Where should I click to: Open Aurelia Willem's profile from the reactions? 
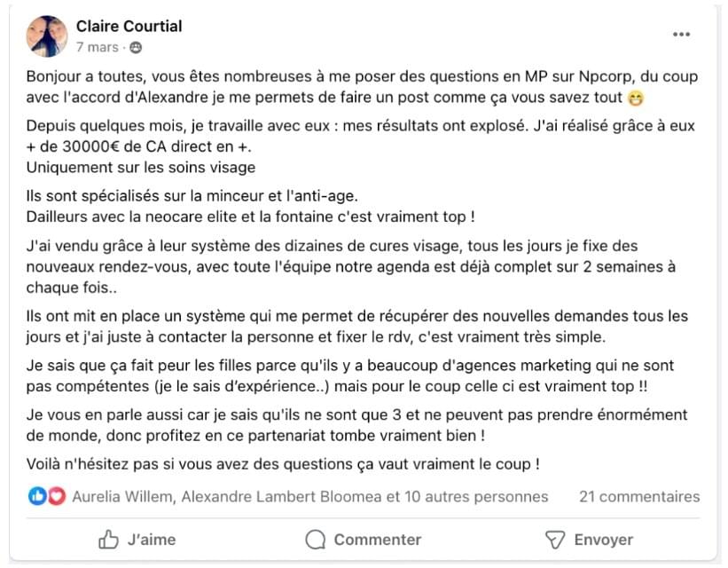pos(122,497)
